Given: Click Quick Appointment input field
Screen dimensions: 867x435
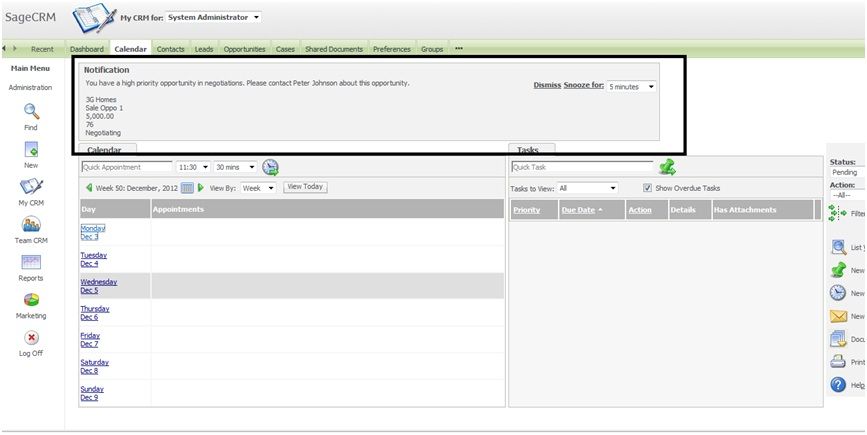Looking at the screenshot, I should click(x=127, y=167).
